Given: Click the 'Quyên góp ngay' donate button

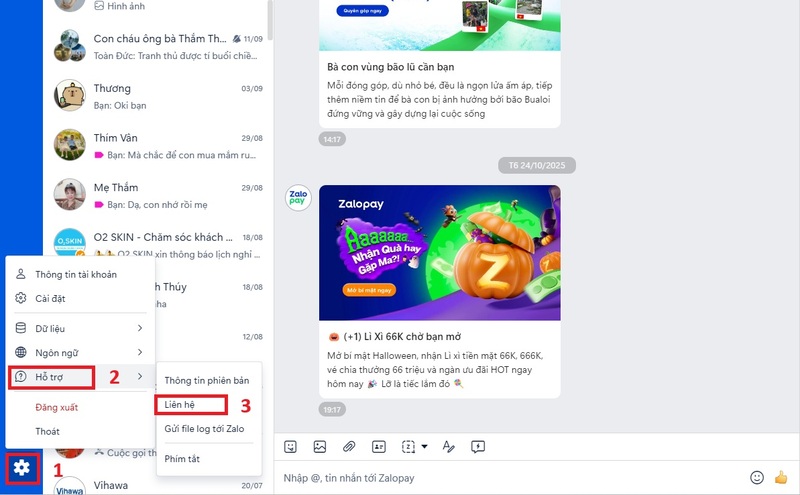Looking at the screenshot, I should click(362, 10).
